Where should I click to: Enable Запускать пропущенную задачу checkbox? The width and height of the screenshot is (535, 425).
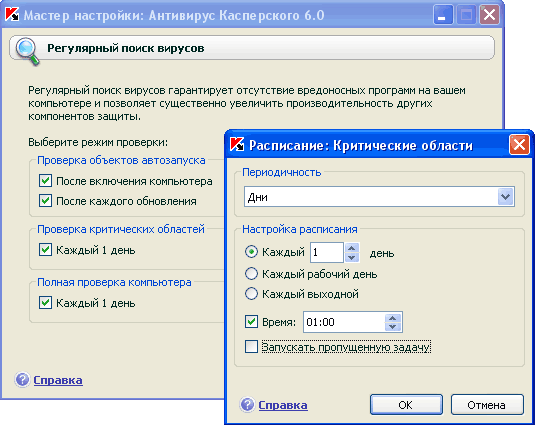coord(251,347)
